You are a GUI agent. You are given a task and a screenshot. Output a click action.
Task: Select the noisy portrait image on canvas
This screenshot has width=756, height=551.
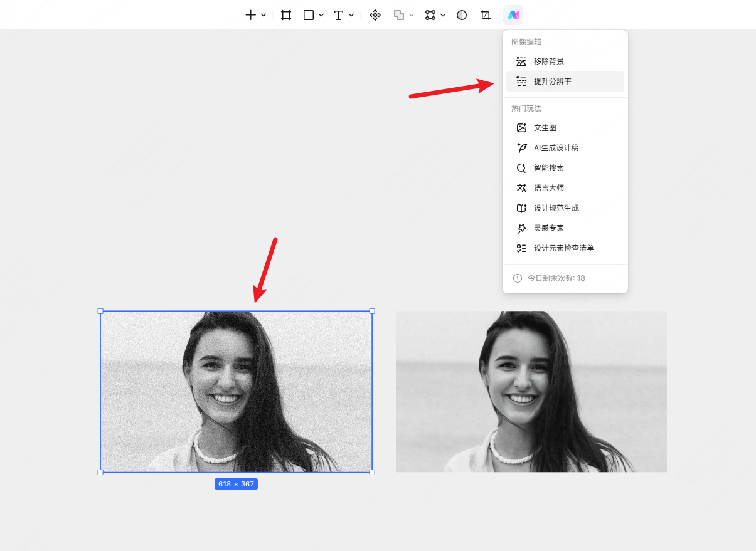[236, 391]
